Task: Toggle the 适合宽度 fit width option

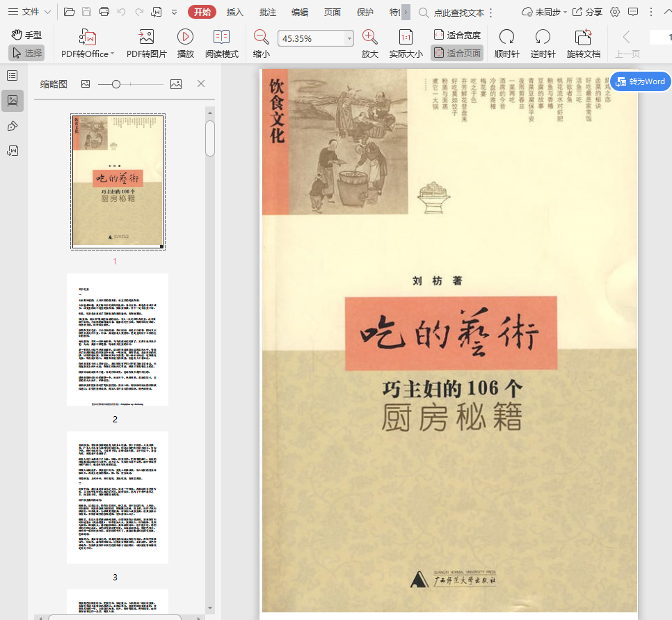Action: pos(457,35)
